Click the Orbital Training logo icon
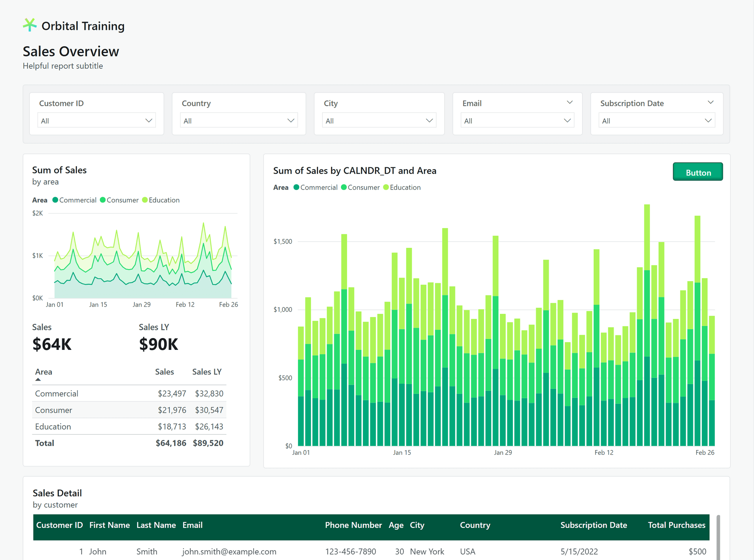 click(30, 25)
